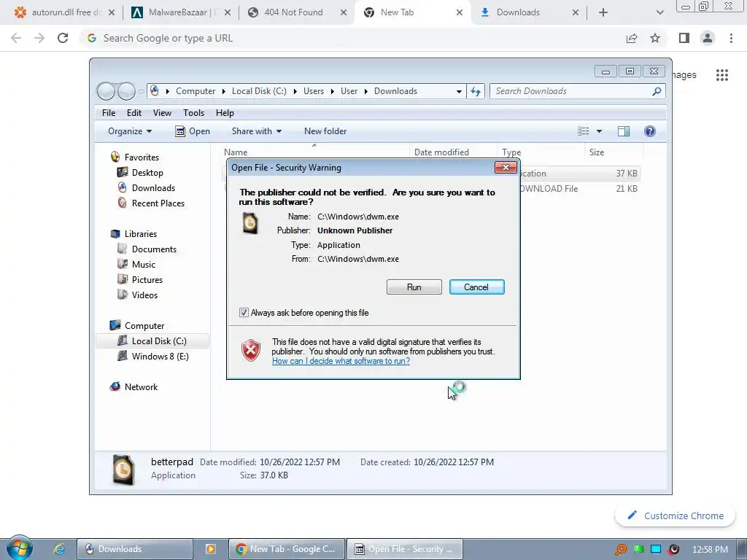Screen dimensions: 747x560
Task: Open 'How can I decide what software to run?' link
Action: pyautogui.click(x=341, y=361)
